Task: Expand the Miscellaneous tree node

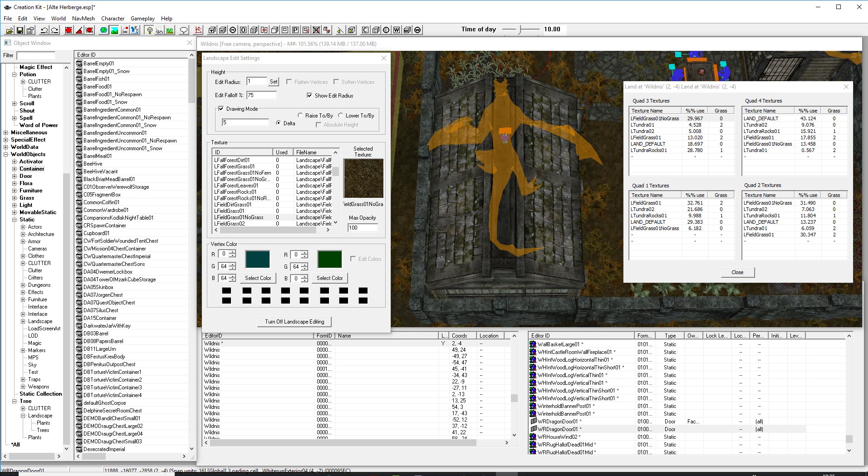Action: point(6,132)
